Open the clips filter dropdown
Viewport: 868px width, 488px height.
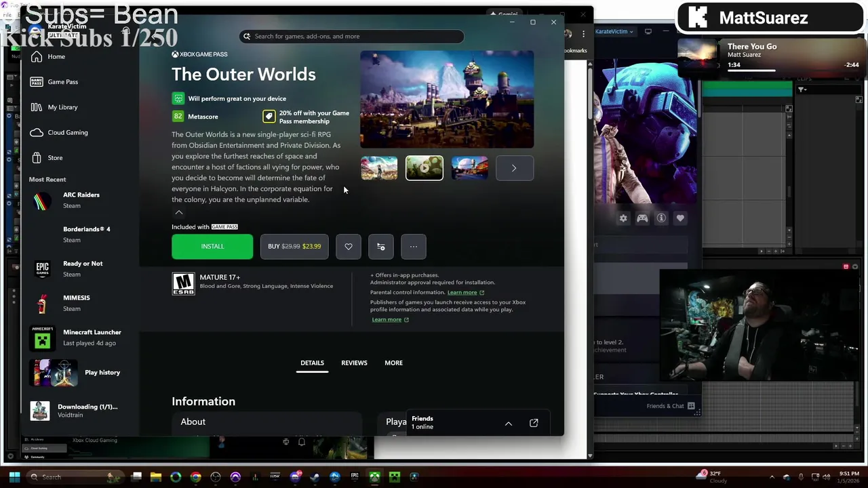tap(802, 89)
